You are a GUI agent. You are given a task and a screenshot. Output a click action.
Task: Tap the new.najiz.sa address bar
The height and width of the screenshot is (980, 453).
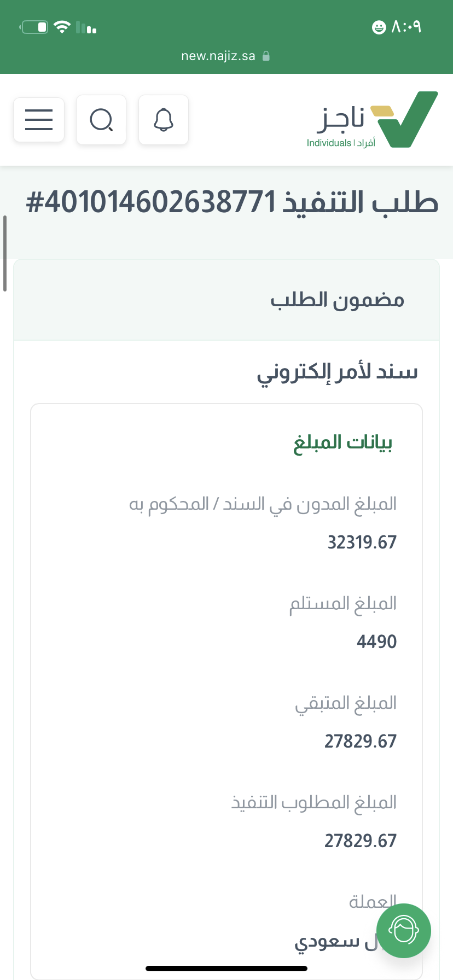pyautogui.click(x=218, y=56)
